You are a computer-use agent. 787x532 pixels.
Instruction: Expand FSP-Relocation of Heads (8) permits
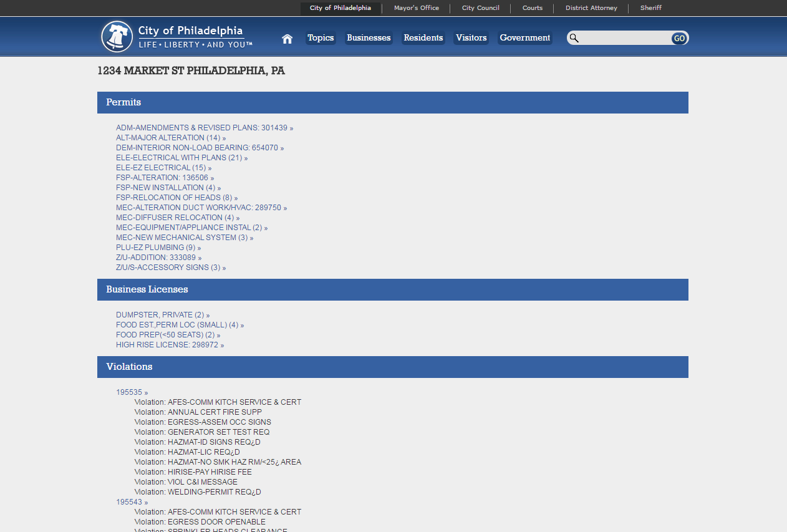(x=176, y=198)
